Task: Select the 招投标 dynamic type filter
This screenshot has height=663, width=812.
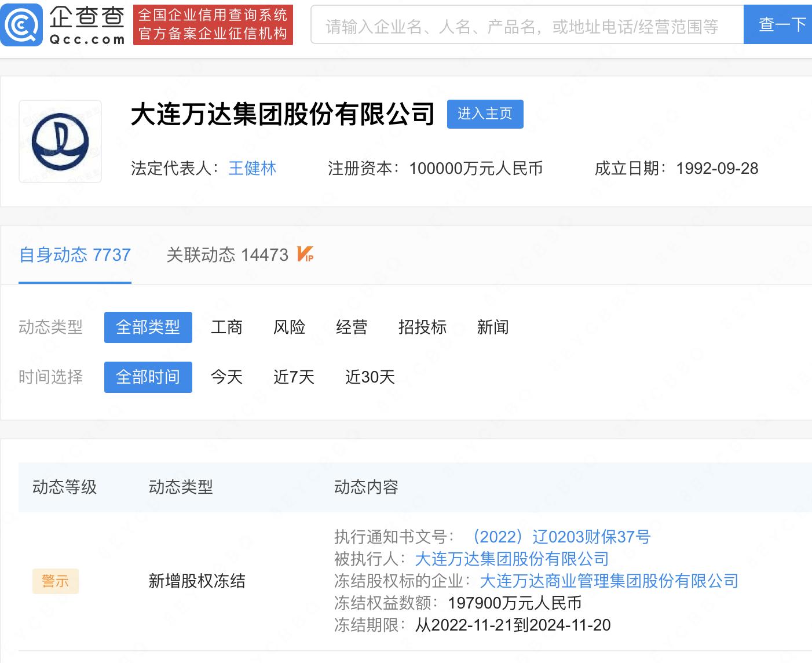Action: pyautogui.click(x=422, y=327)
